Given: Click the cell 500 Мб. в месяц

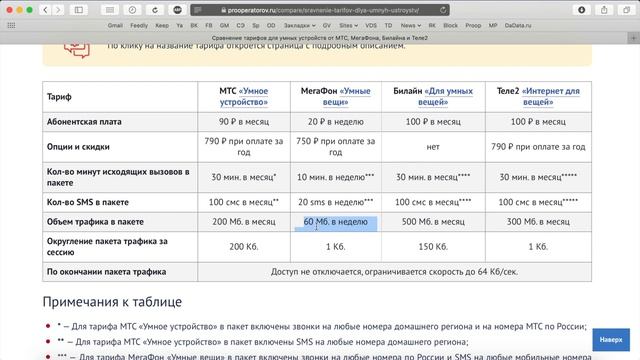Looking at the screenshot, I should [x=433, y=222].
